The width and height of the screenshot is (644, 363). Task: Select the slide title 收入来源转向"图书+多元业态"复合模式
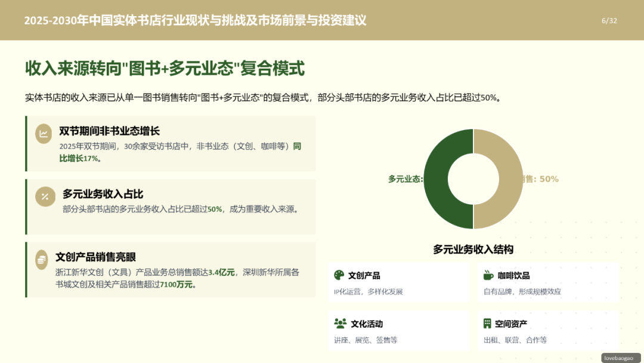point(164,69)
